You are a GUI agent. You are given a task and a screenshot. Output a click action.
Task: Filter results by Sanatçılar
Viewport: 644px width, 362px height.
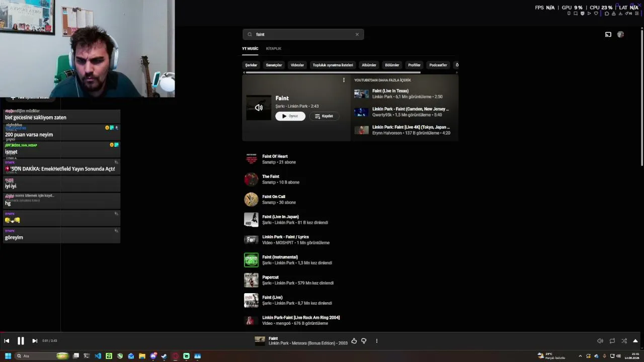(x=274, y=65)
